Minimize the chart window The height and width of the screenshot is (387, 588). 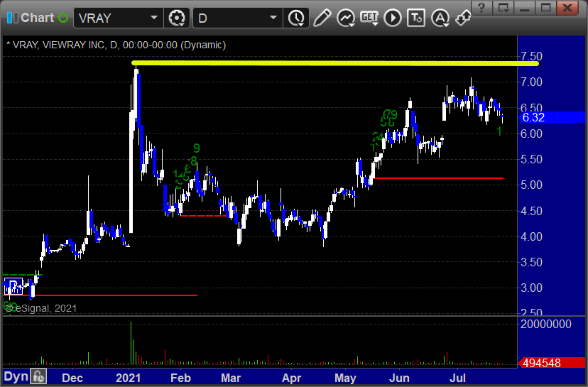coord(524,8)
